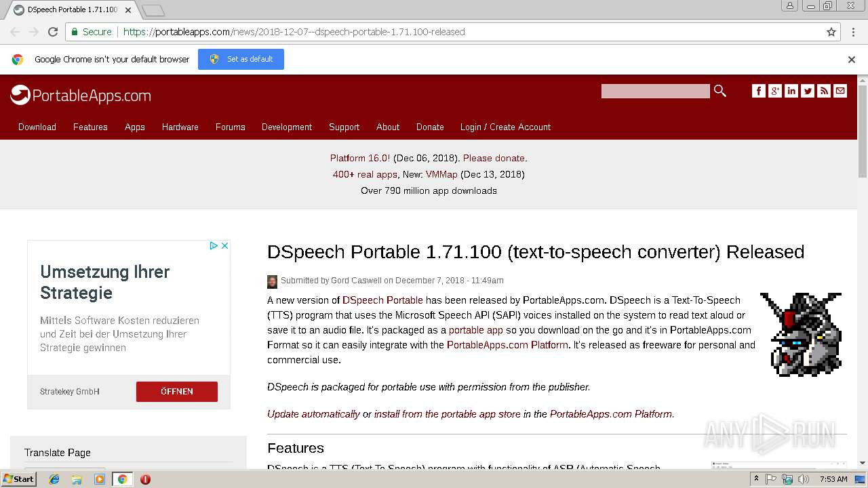Click the browser back arrow
Image resolution: width=868 pixels, height=488 pixels.
(x=15, y=32)
